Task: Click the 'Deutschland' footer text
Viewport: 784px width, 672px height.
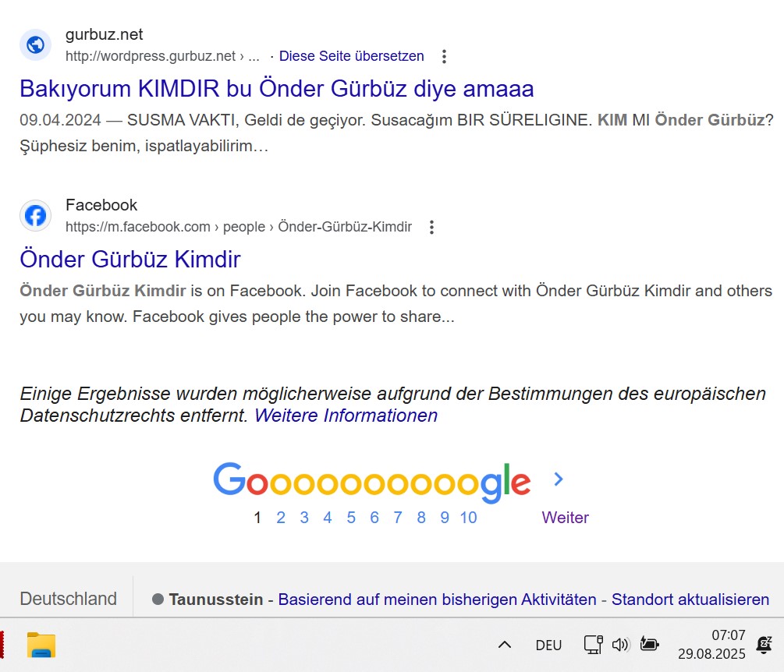Action: (68, 599)
